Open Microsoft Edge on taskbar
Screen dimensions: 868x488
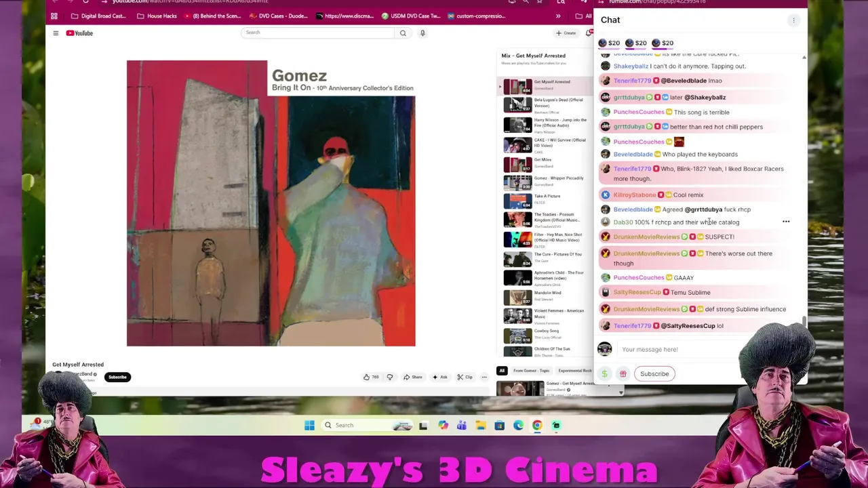[518, 425]
